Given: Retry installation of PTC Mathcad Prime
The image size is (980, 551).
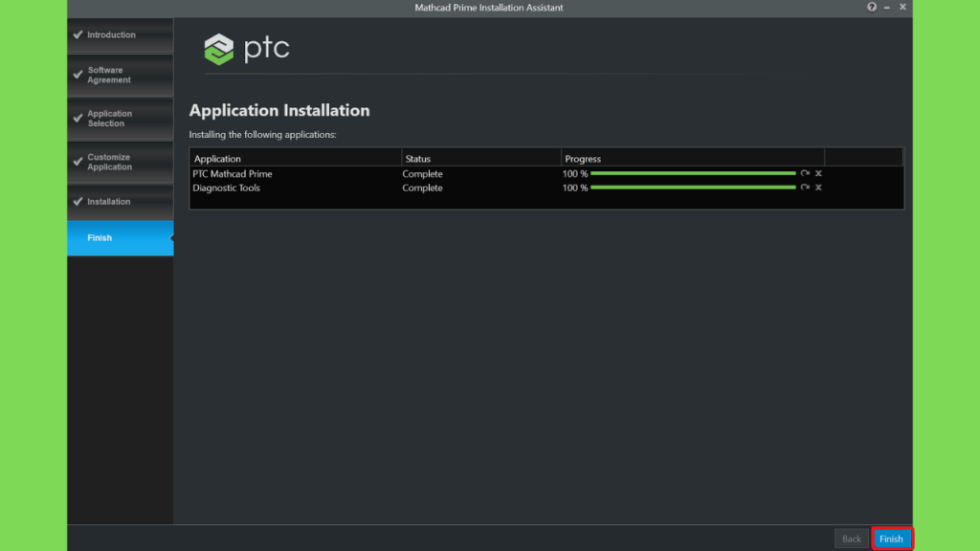Looking at the screenshot, I should click(x=805, y=173).
